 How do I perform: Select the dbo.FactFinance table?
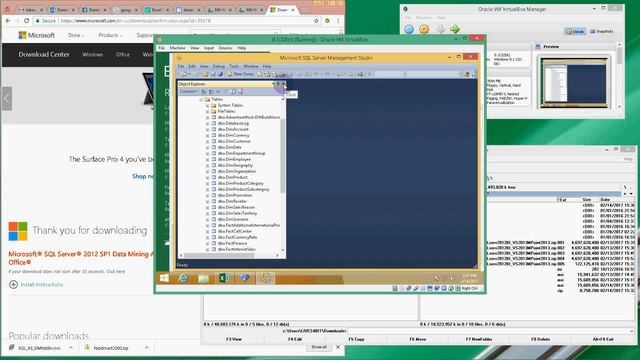coord(232,243)
